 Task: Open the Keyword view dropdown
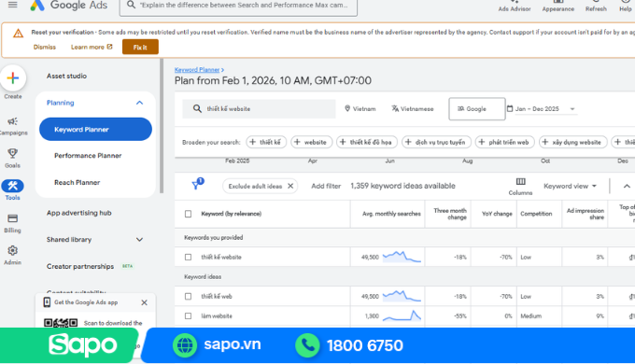[x=571, y=186]
